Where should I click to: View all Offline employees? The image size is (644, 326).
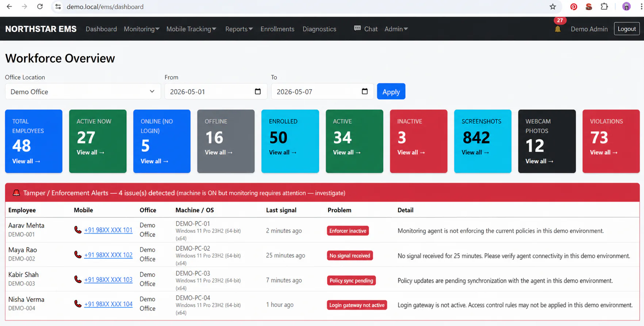point(219,152)
